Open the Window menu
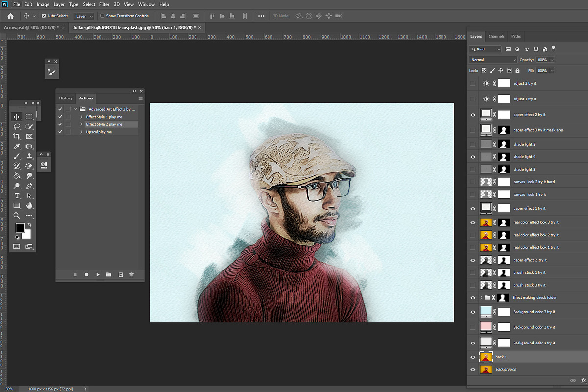588x392 pixels. point(147,4)
